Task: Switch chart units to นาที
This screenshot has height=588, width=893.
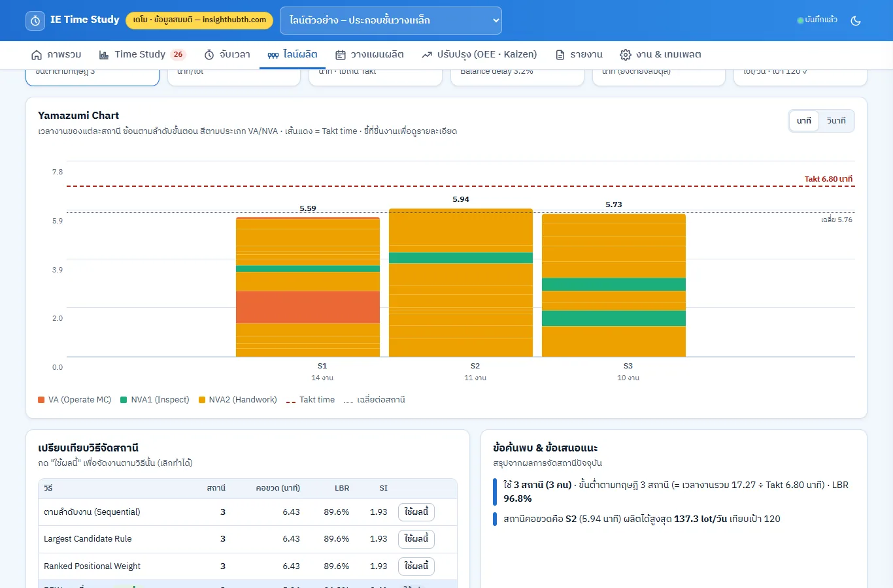Action: coord(804,121)
